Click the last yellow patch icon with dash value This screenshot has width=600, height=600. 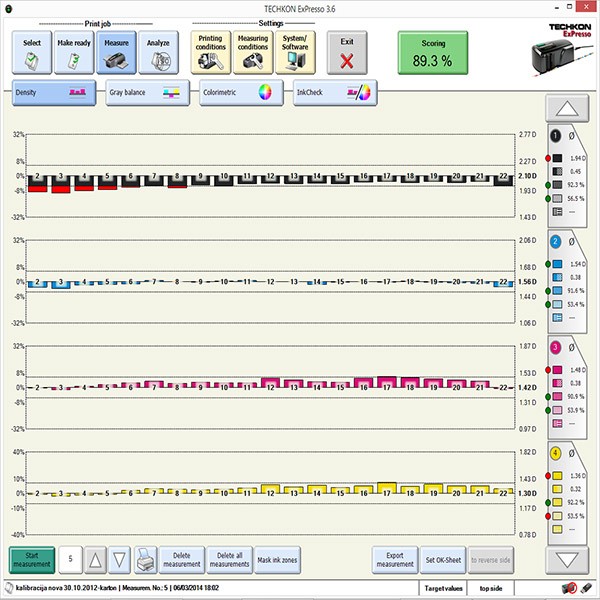point(558,530)
